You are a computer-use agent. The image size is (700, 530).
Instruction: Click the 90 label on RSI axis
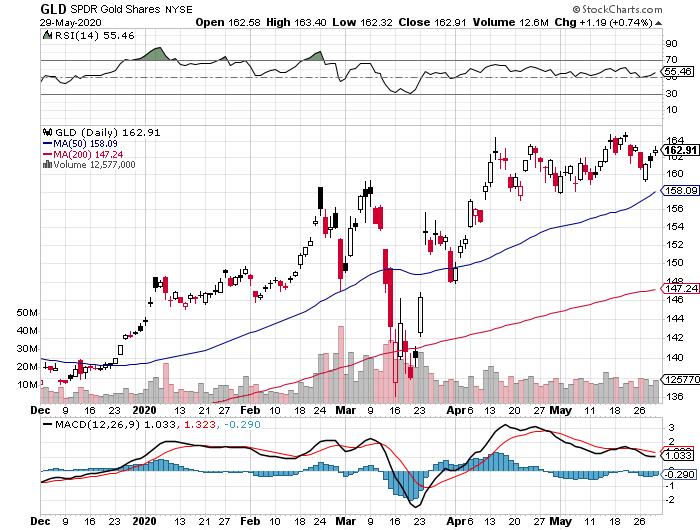point(671,44)
